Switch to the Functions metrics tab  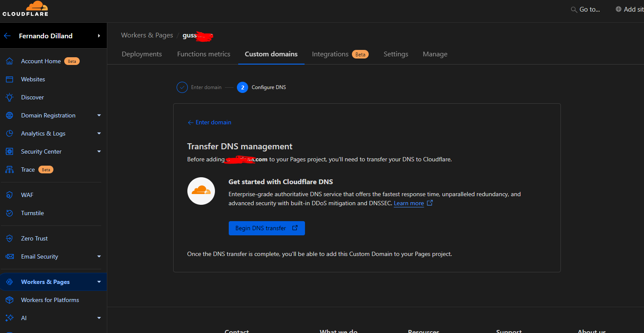pyautogui.click(x=204, y=54)
